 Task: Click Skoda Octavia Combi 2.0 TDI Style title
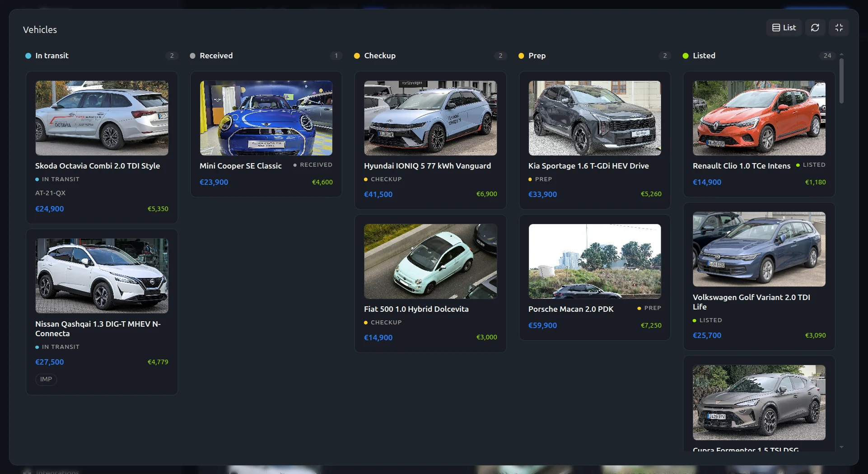coord(98,166)
